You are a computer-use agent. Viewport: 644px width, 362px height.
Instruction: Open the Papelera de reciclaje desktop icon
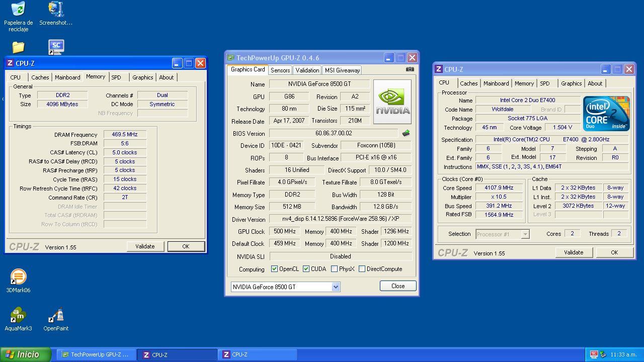tap(18, 9)
